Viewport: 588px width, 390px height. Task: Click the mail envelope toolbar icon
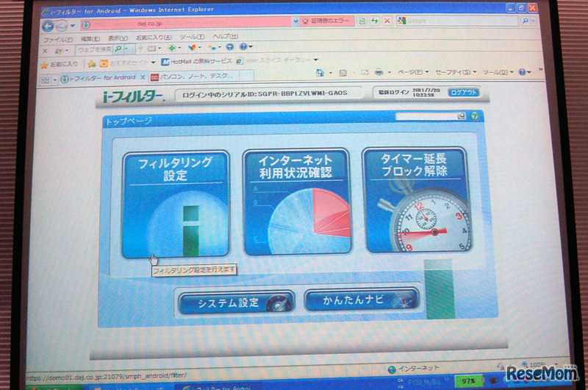point(151,49)
